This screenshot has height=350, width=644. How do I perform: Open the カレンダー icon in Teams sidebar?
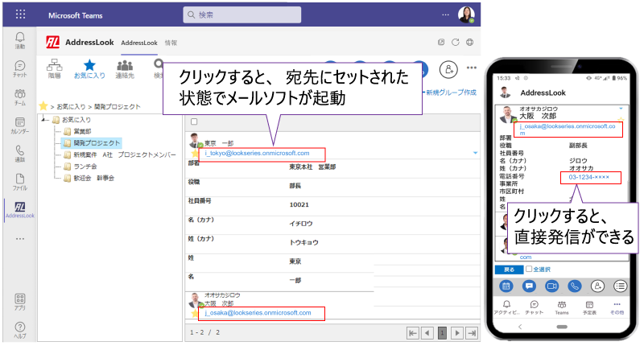[19, 124]
